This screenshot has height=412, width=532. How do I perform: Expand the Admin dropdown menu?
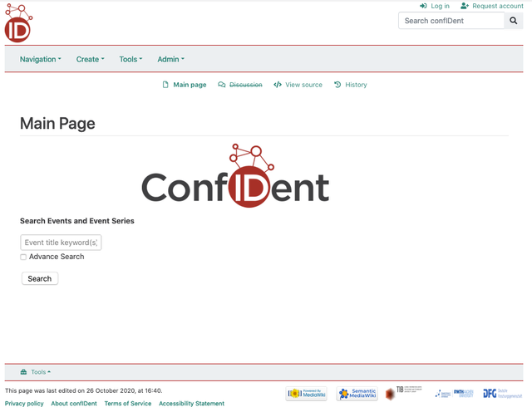(170, 59)
